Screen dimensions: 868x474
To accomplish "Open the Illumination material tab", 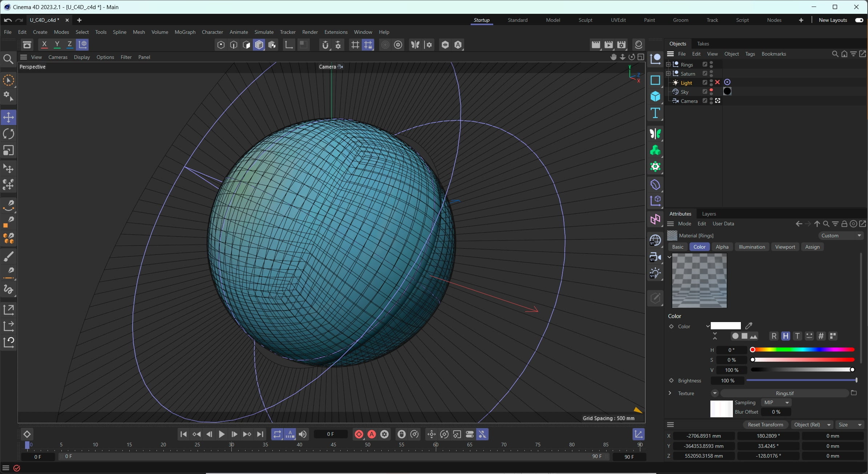I will (751, 247).
